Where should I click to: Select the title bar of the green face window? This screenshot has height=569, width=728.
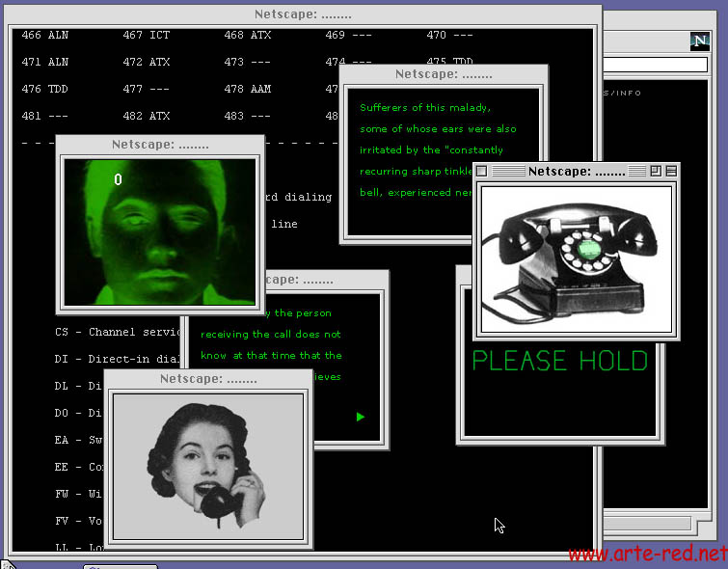tap(159, 145)
